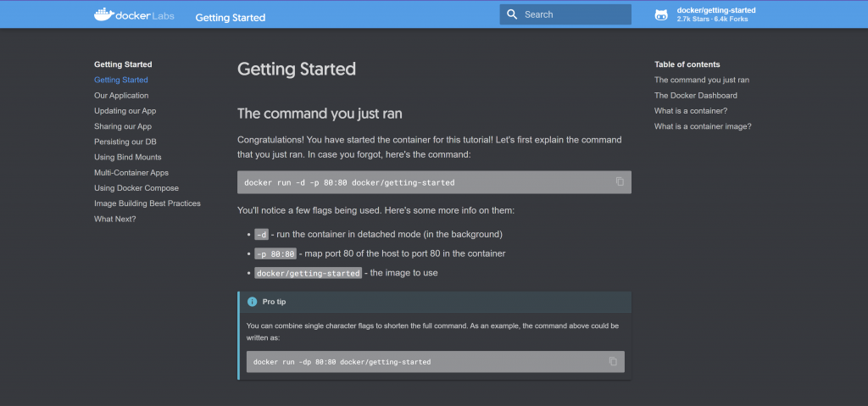
Task: Open Using Docker Compose page
Action: [136, 188]
